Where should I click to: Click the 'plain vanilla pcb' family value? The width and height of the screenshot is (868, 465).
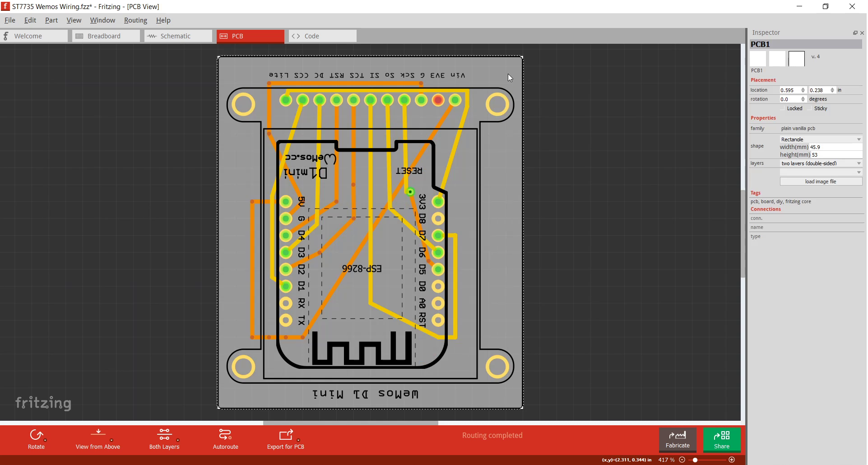point(798,129)
